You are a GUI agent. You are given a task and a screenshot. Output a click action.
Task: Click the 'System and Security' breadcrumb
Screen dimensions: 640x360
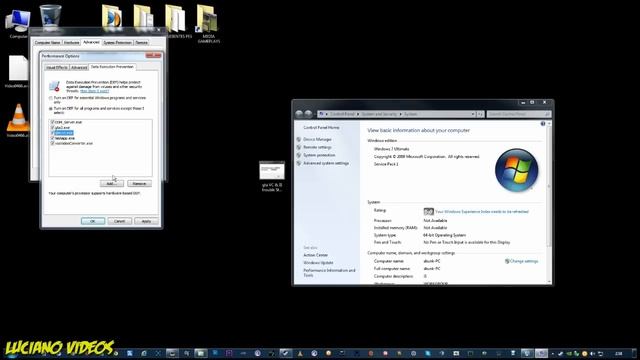click(379, 114)
